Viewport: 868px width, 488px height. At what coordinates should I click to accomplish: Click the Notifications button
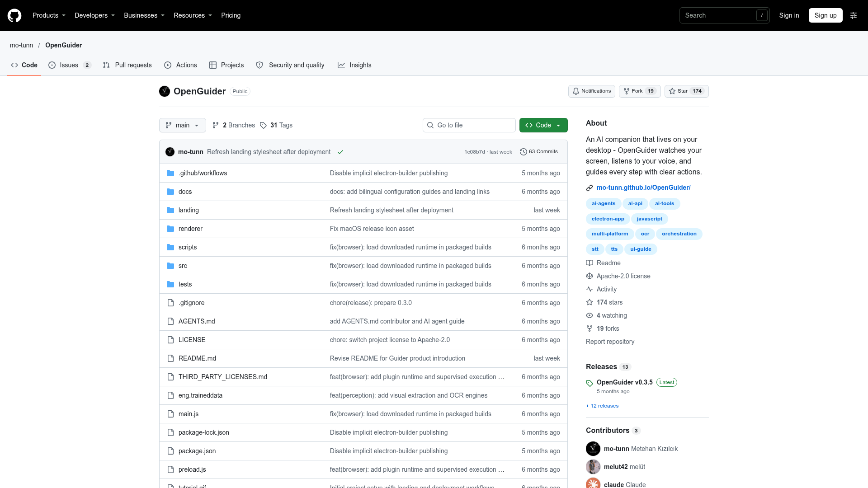(592, 91)
